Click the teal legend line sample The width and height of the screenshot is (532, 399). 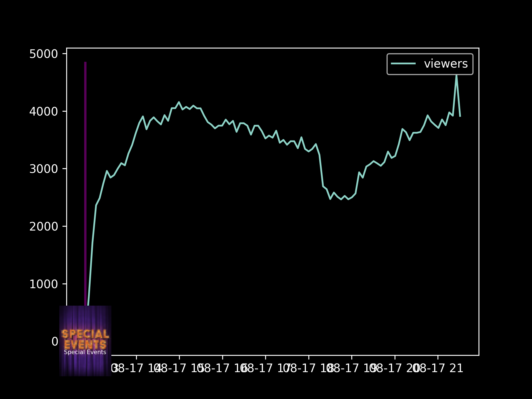[x=403, y=64]
